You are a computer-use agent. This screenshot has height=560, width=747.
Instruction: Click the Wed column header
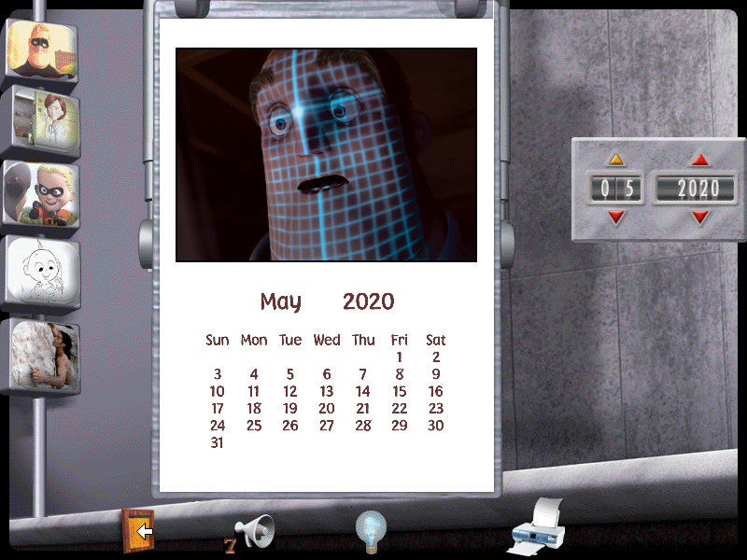327,340
